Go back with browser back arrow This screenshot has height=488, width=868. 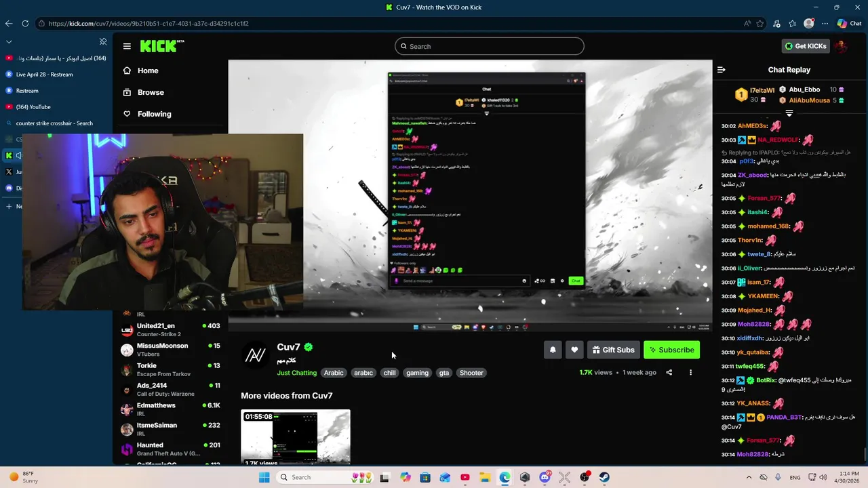pyautogui.click(x=9, y=23)
